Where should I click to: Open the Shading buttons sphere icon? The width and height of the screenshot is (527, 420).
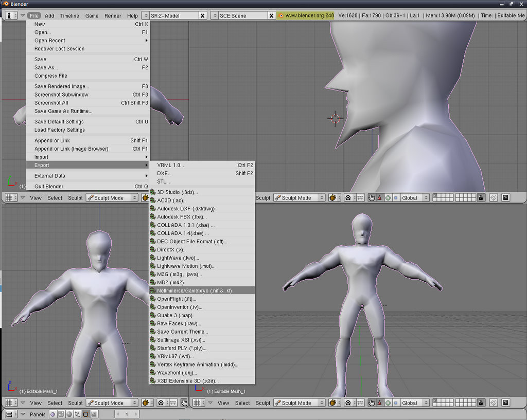[x=69, y=414]
